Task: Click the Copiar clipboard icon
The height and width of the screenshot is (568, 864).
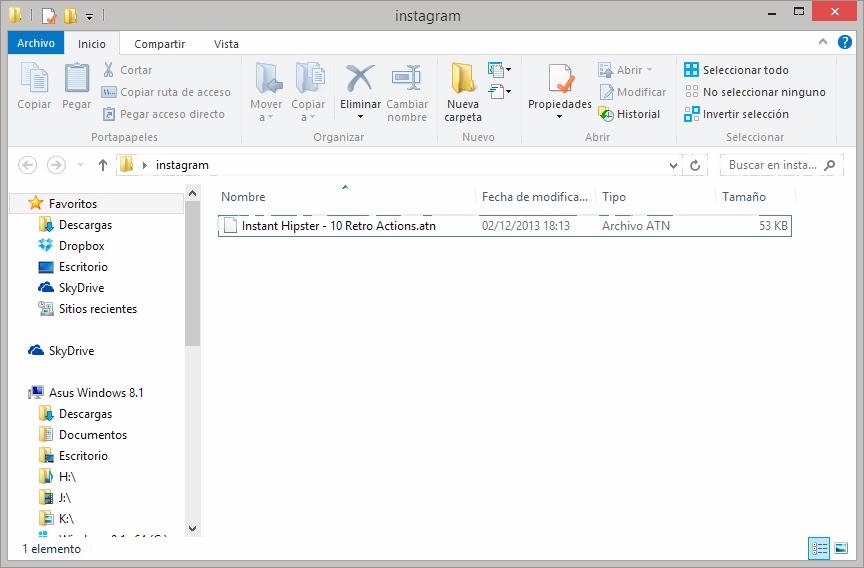Action: pos(34,79)
